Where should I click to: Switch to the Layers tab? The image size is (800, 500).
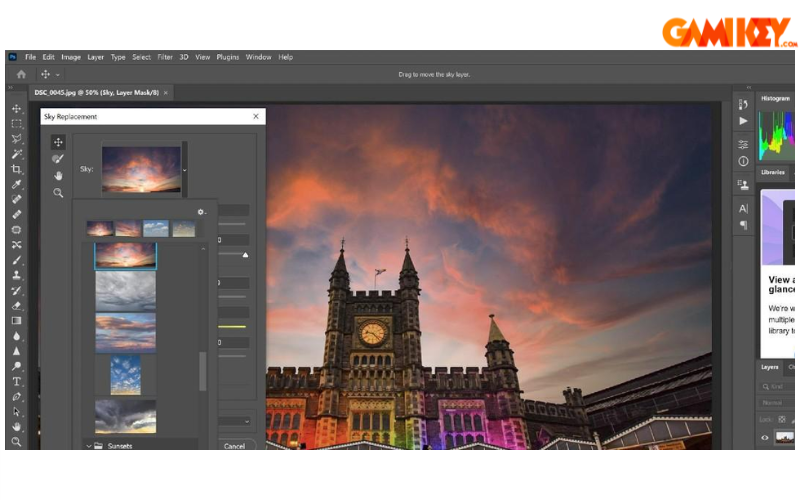tap(769, 367)
